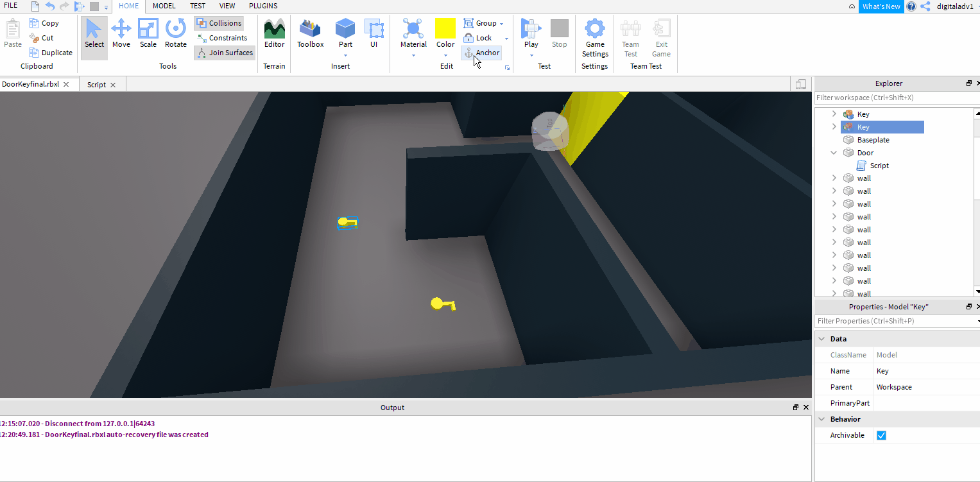Open quick access toolbar customize arrow
This screenshot has width=980, height=482.
coord(106,6)
